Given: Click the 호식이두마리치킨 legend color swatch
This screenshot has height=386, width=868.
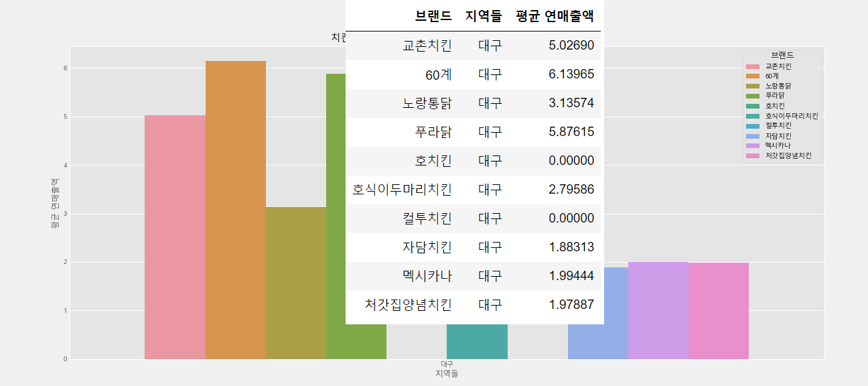Looking at the screenshot, I should (x=753, y=116).
